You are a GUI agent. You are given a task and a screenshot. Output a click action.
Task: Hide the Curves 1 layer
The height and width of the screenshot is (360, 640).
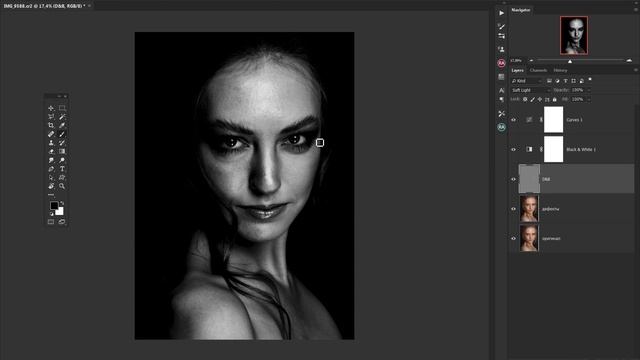[513, 120]
